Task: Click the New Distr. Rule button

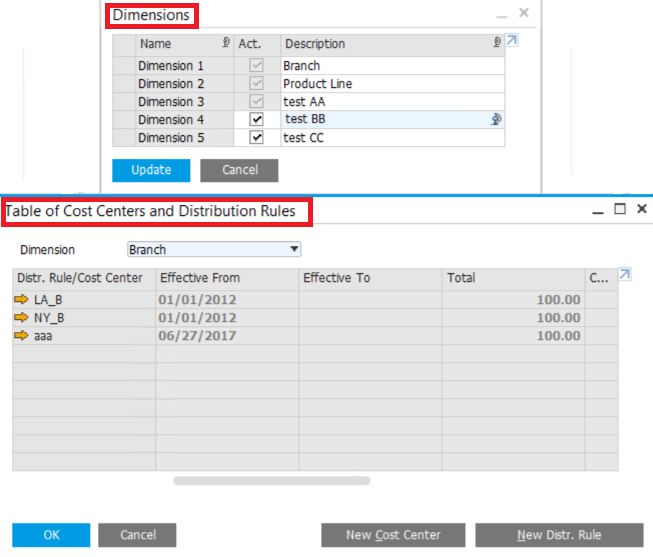Action: coord(559,535)
